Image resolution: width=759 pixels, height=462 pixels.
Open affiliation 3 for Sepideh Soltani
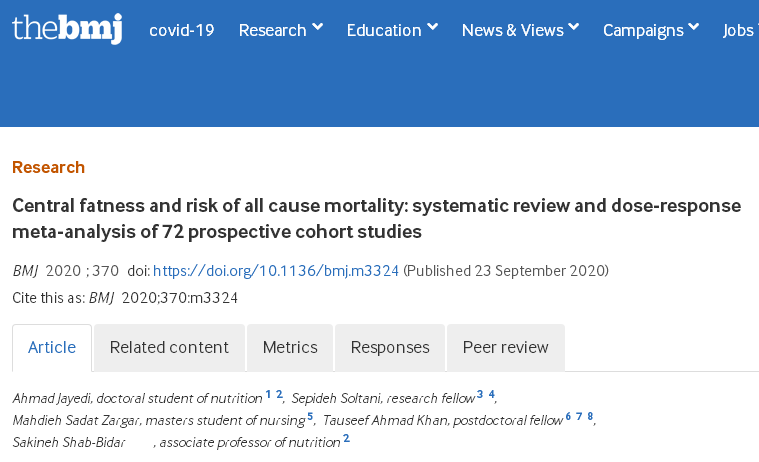(480, 394)
